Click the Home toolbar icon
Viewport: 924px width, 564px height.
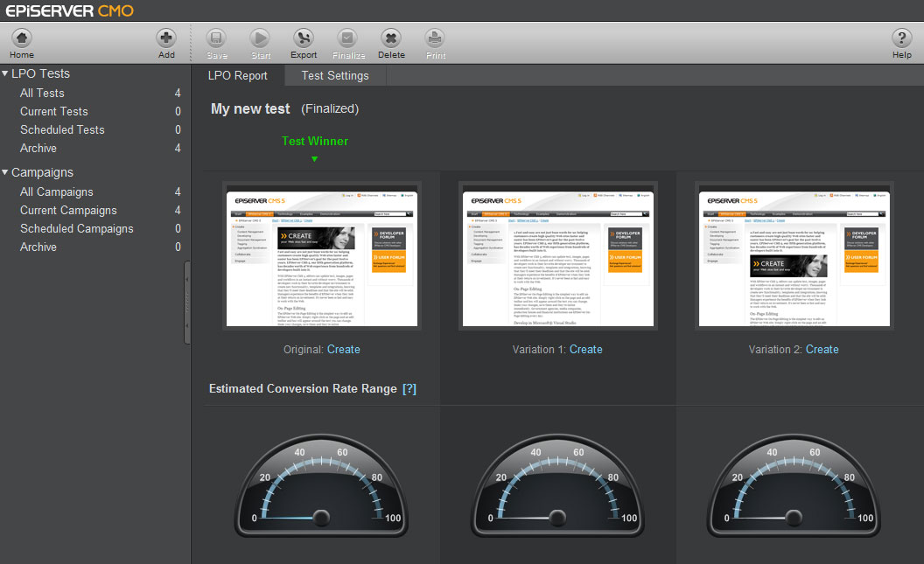click(22, 39)
